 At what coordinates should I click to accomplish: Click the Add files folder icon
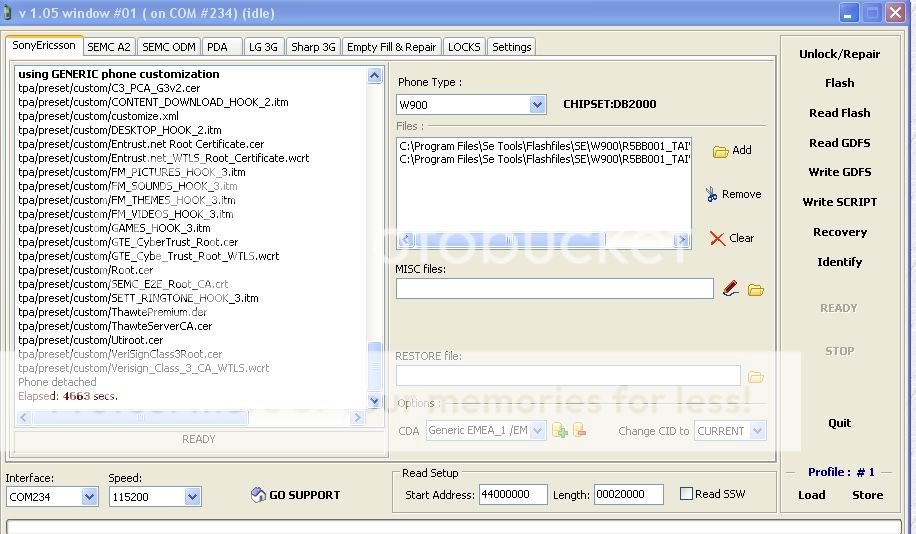click(720, 151)
